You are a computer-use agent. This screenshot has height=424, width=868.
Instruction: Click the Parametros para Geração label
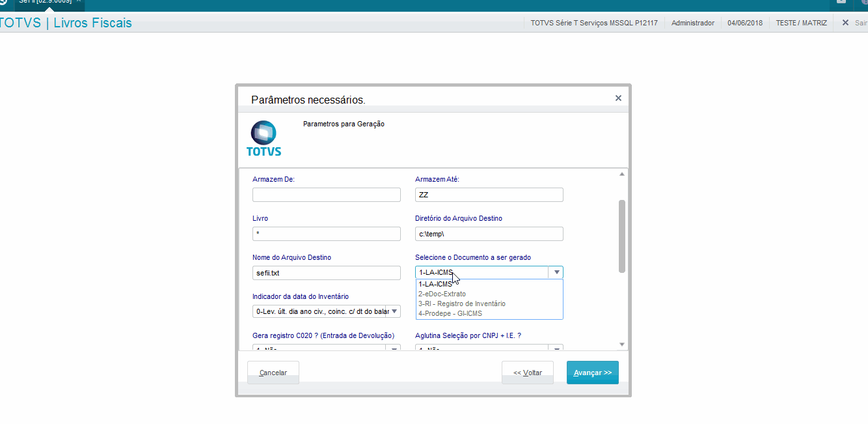(344, 124)
